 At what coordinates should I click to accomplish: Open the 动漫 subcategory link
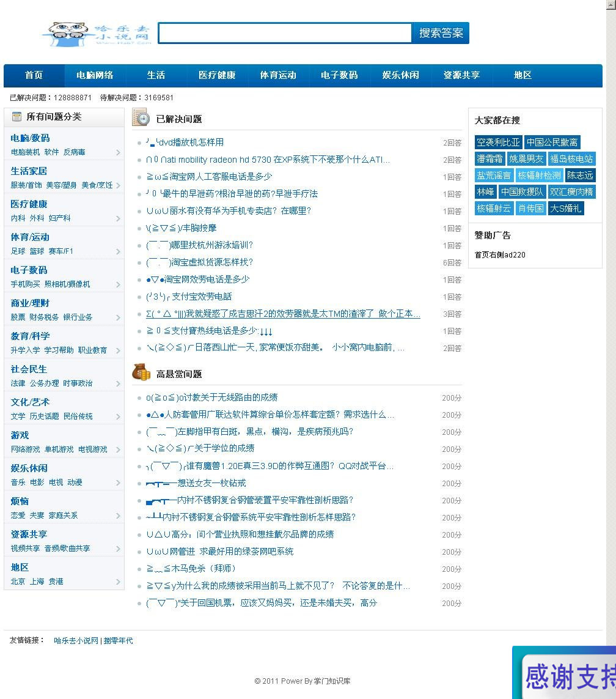click(x=75, y=483)
